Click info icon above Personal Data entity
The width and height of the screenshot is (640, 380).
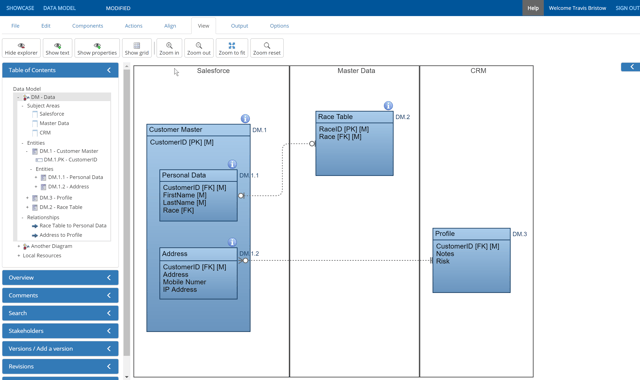pyautogui.click(x=232, y=164)
